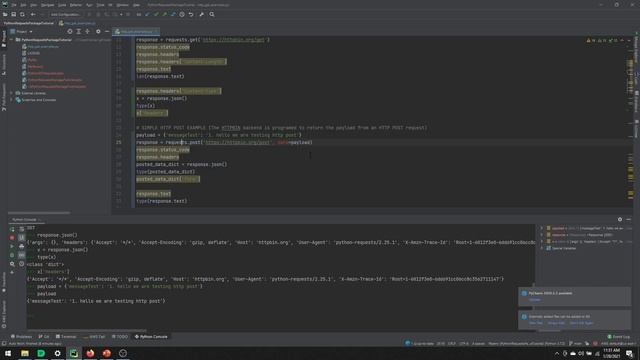The height and width of the screenshot is (360, 640).
Task: Open the Help menu
Action: (x=136, y=5)
